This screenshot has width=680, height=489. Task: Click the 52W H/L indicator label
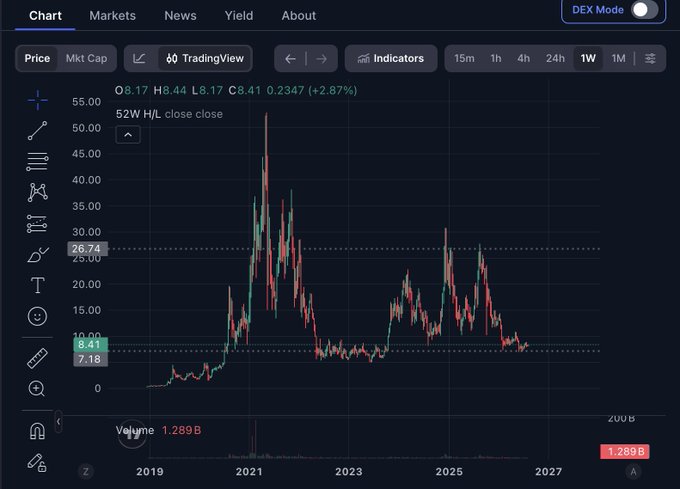[138, 114]
